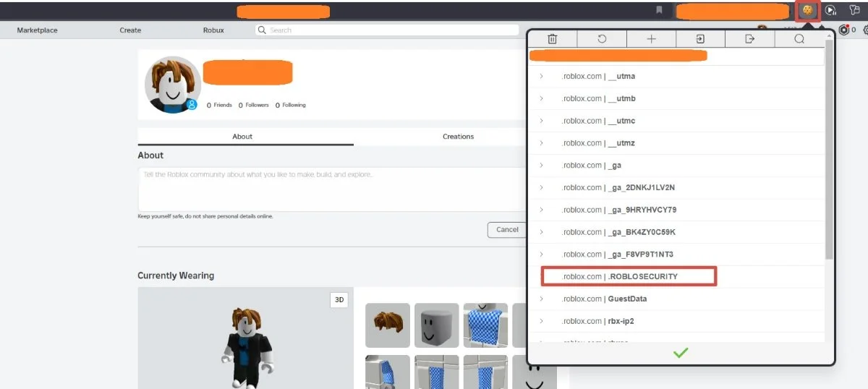This screenshot has height=389, width=868.
Task: Expand the __utma cookie row
Action: pyautogui.click(x=541, y=76)
